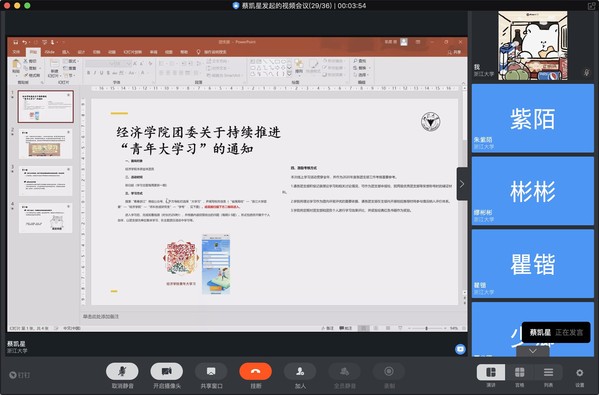This screenshot has height=395, width=599.
Task: Unmute microphone with 取消静音 button
Action: click(x=122, y=371)
